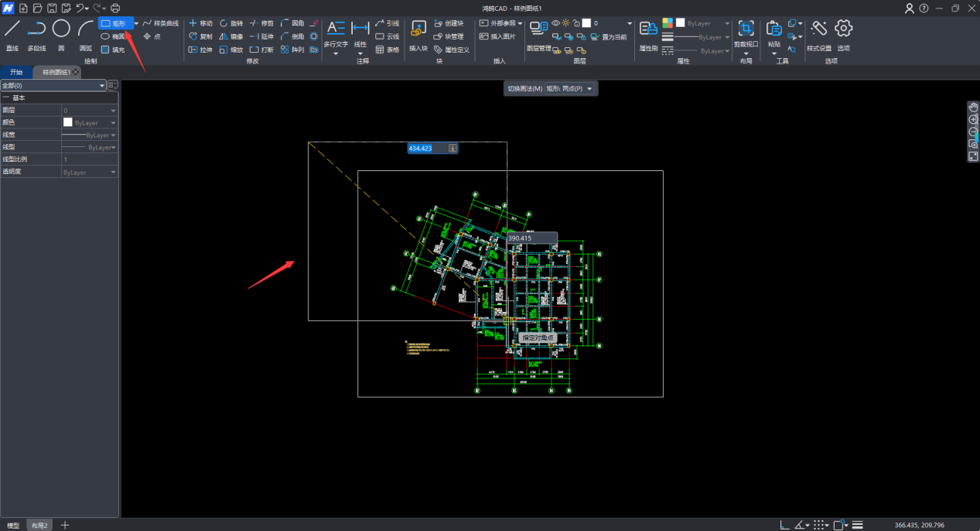Toggle layer lock padlock icon
This screenshot has width=980, height=531.
576,23
